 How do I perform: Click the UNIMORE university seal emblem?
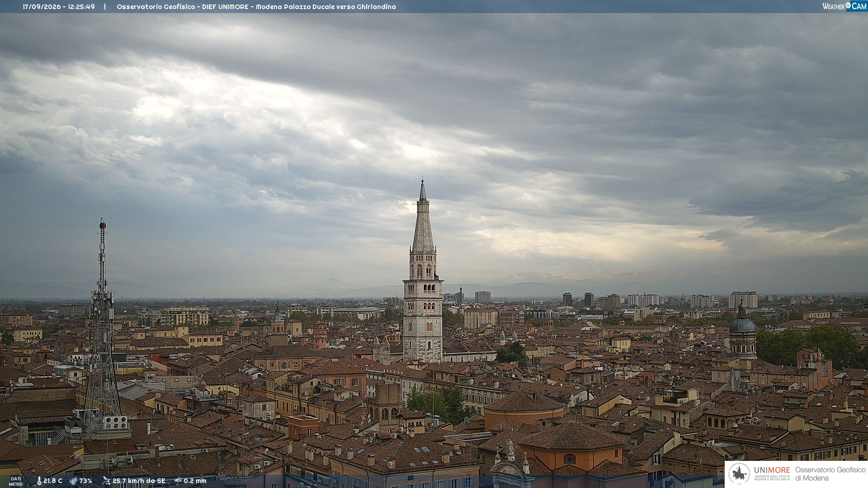(x=739, y=474)
